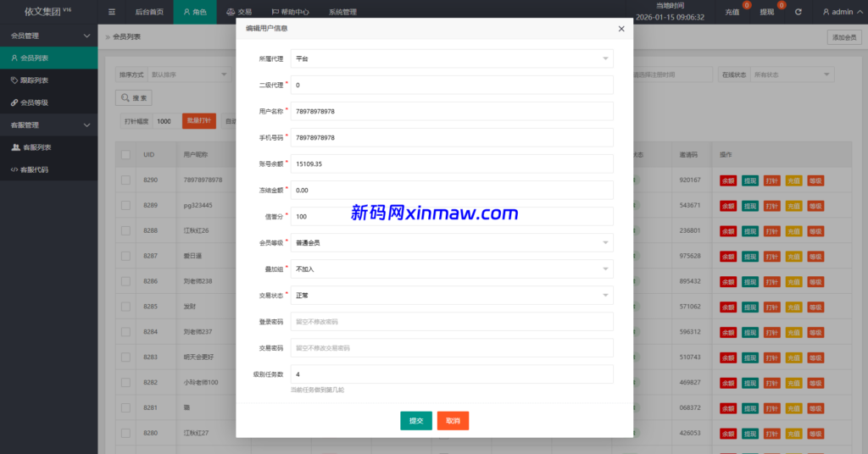
Task: Open the 交易状态 dropdown
Action: click(452, 296)
